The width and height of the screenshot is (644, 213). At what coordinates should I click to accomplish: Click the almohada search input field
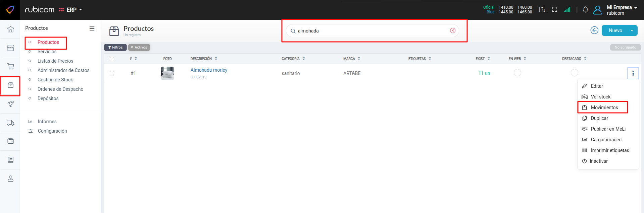click(369, 31)
